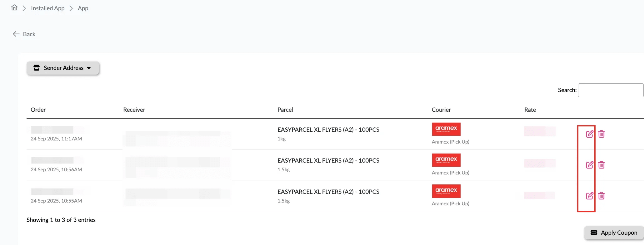Viewport: 644px width, 245px height.
Task: Click parcel name in the 10:56AM row
Action: (x=328, y=160)
